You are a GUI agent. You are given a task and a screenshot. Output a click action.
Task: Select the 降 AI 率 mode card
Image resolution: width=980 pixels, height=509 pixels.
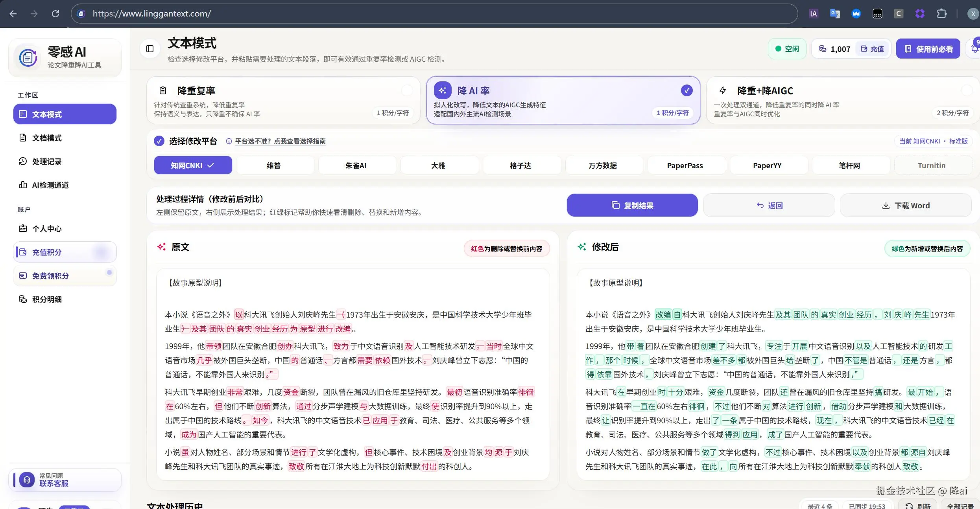[563, 100]
